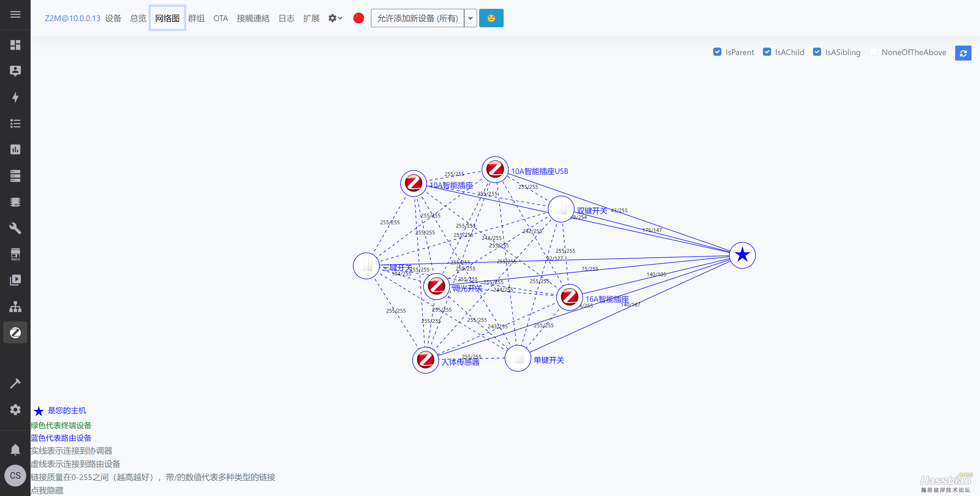Open the Media play sidebar icon
The image size is (980, 496).
coord(15,280)
